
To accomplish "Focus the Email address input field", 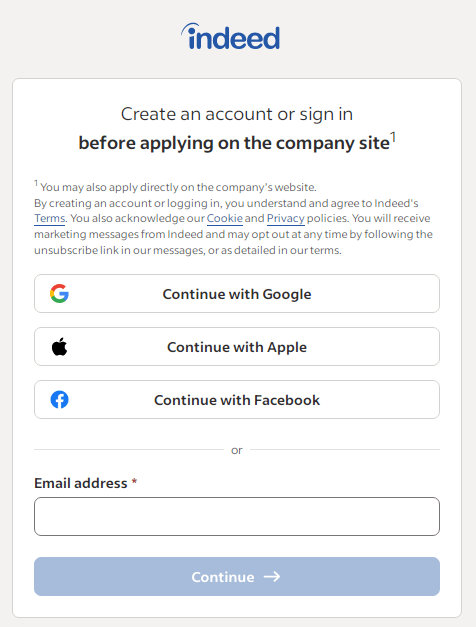I will click(x=237, y=516).
